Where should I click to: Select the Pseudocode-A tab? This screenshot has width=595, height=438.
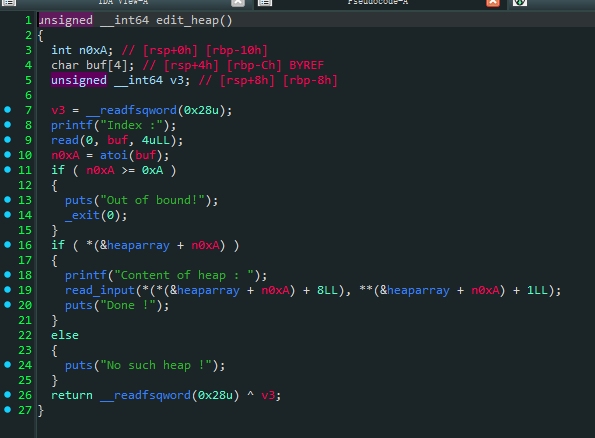coord(378,2)
